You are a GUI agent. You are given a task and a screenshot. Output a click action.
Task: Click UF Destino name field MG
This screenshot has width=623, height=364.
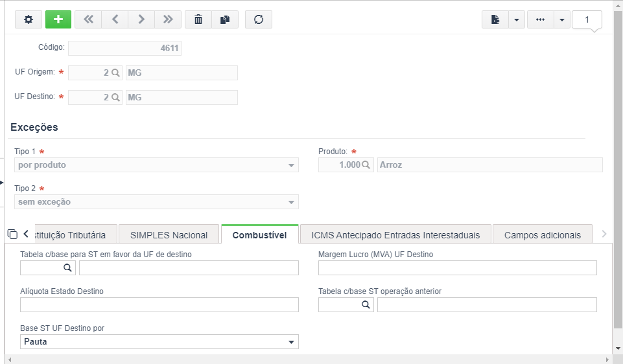[x=182, y=98]
